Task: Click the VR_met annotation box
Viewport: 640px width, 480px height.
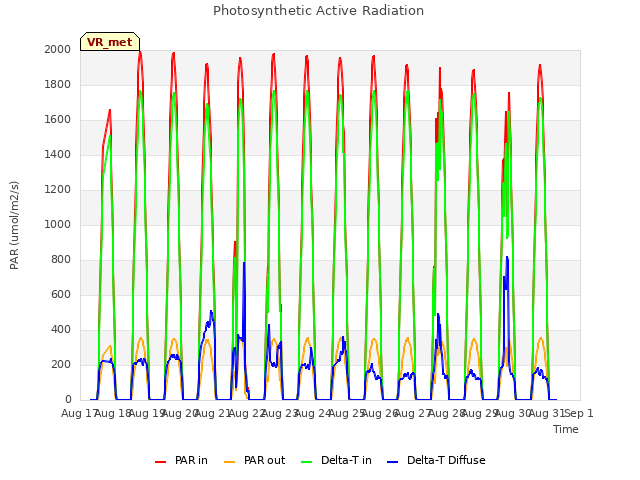Action: [110, 42]
